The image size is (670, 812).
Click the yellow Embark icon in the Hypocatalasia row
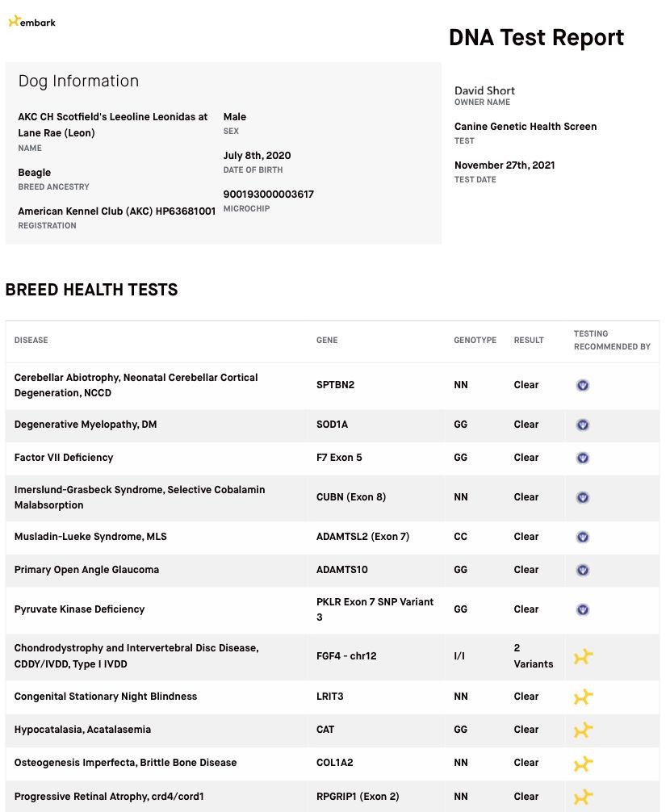click(583, 730)
